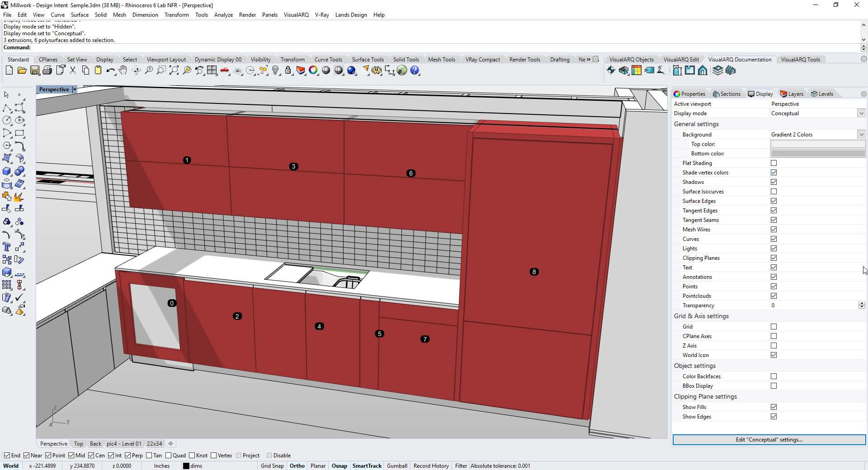Viewport: 868px width, 470px height.
Task: Select the Circle tool in the sidebar
Action: 7,120
